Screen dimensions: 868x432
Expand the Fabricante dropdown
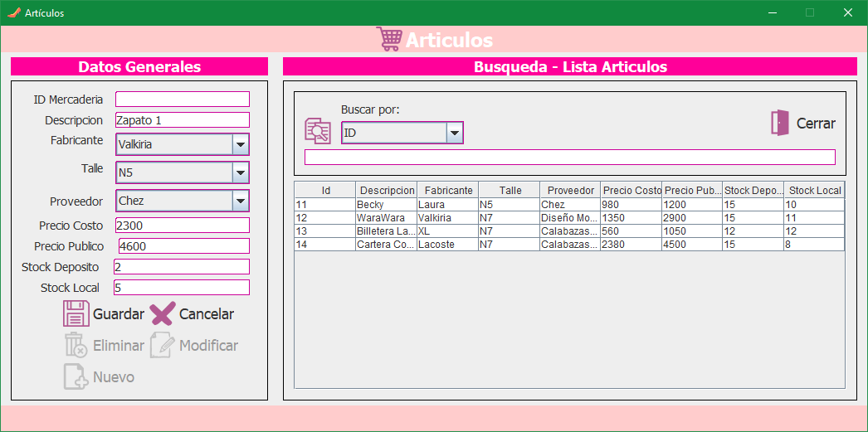(240, 145)
